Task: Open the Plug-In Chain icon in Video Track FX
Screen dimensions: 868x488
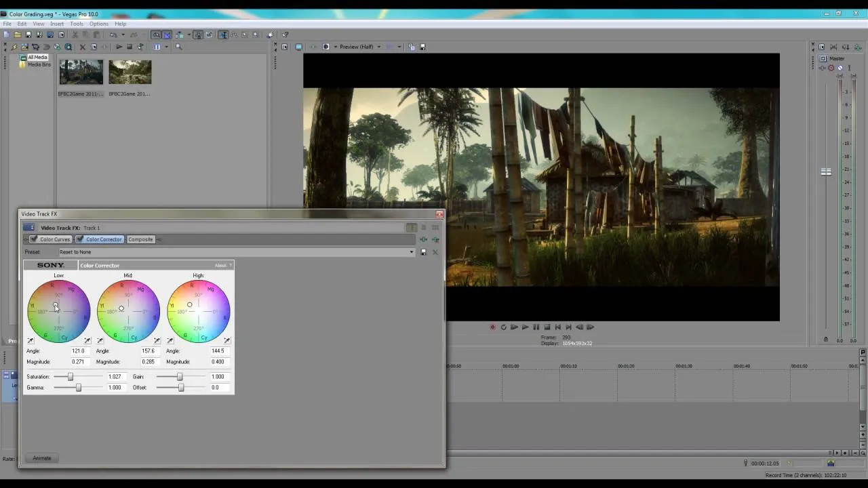Action: [423, 239]
